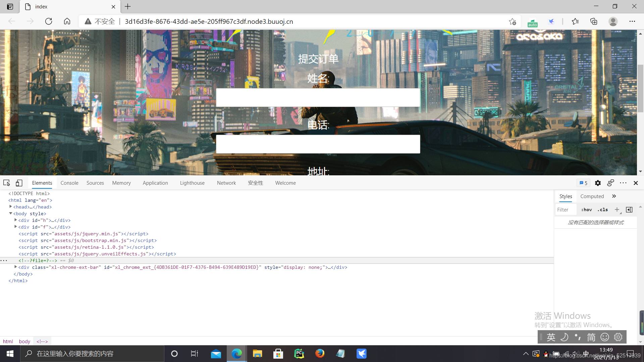Expand the head element node
644x362 pixels.
pos(11,207)
